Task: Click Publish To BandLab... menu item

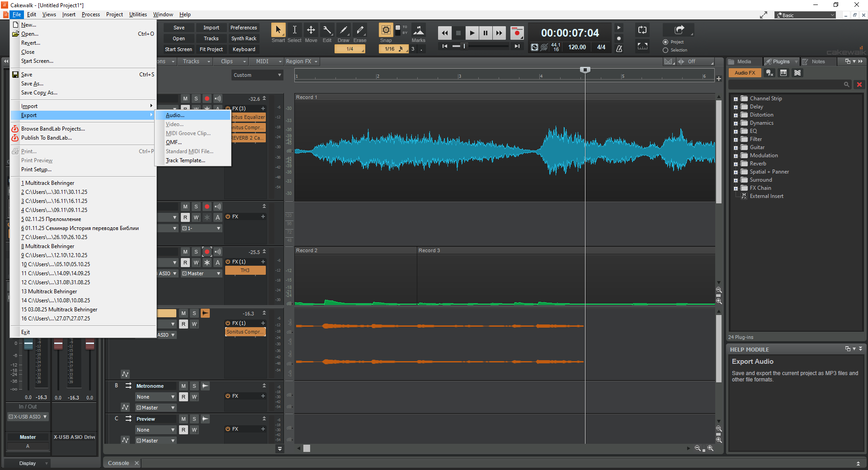Action: click(83, 138)
